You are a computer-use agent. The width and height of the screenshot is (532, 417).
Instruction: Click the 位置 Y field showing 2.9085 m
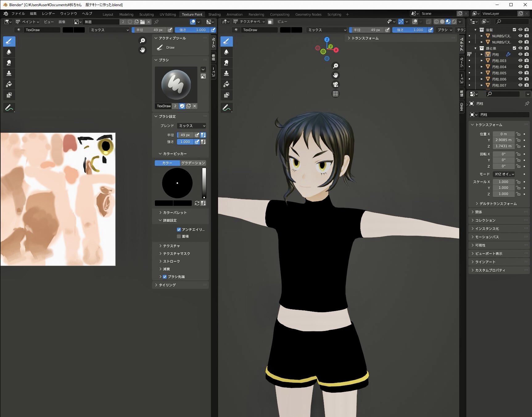click(x=503, y=140)
